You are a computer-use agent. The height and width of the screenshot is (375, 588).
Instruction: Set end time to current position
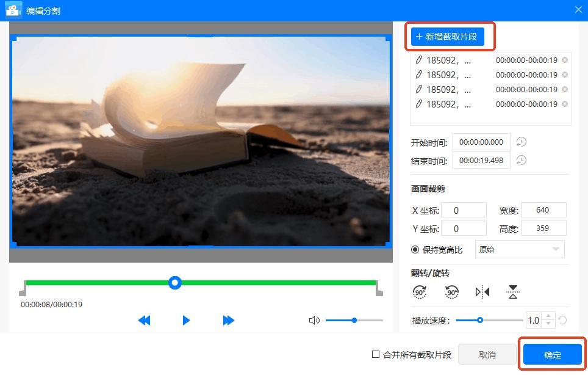point(521,161)
